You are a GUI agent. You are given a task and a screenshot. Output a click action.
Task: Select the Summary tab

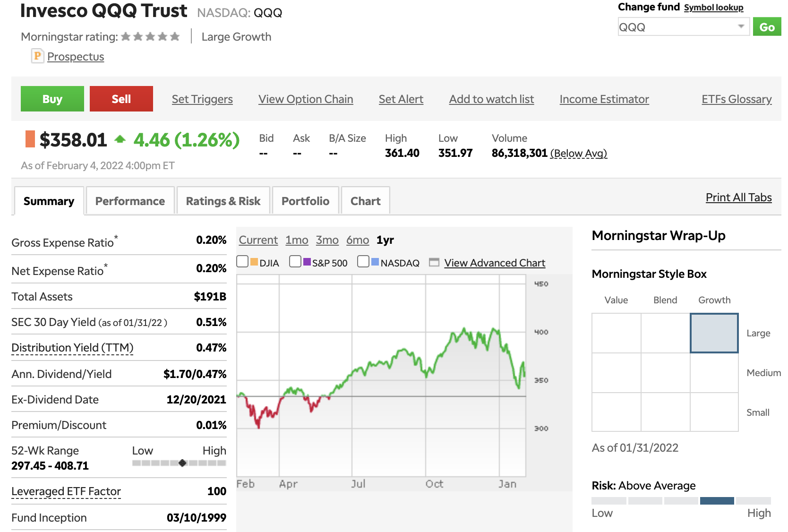[x=49, y=201]
